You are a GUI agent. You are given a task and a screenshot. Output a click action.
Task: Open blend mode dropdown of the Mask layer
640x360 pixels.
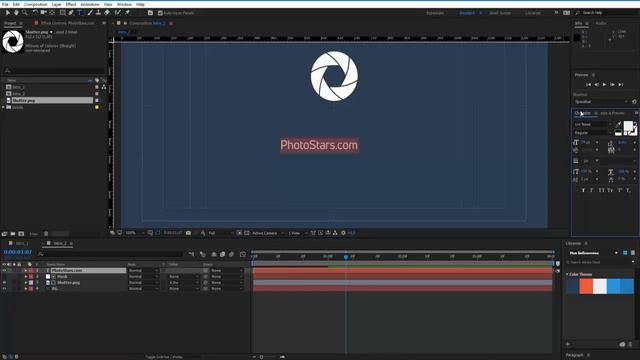(x=143, y=276)
